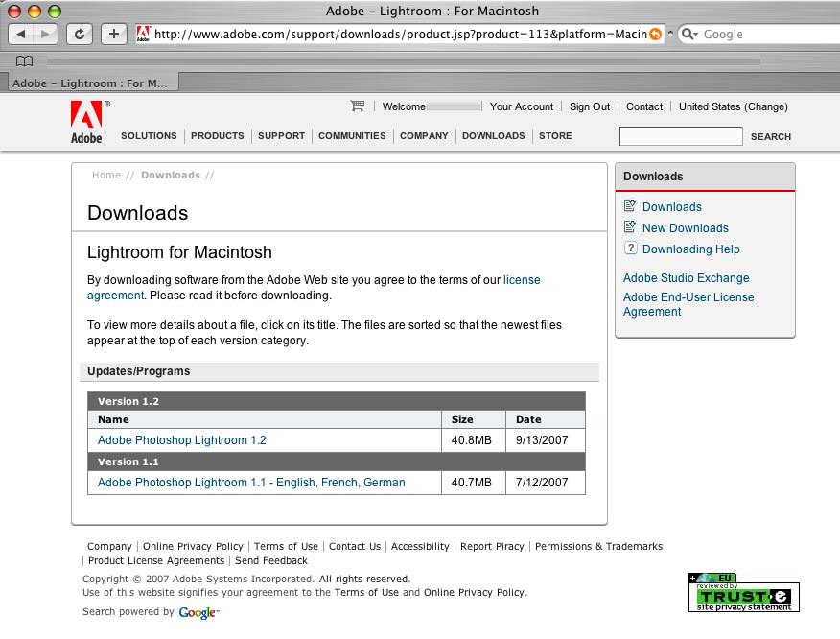Click Home breadcrumb link

tap(106, 175)
